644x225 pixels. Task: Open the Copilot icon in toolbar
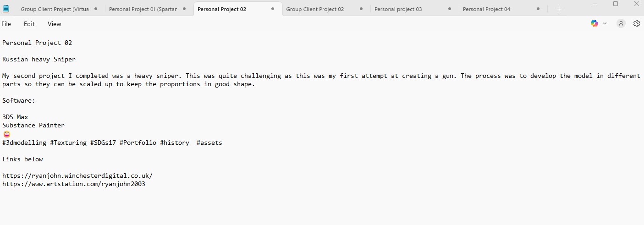coord(594,23)
